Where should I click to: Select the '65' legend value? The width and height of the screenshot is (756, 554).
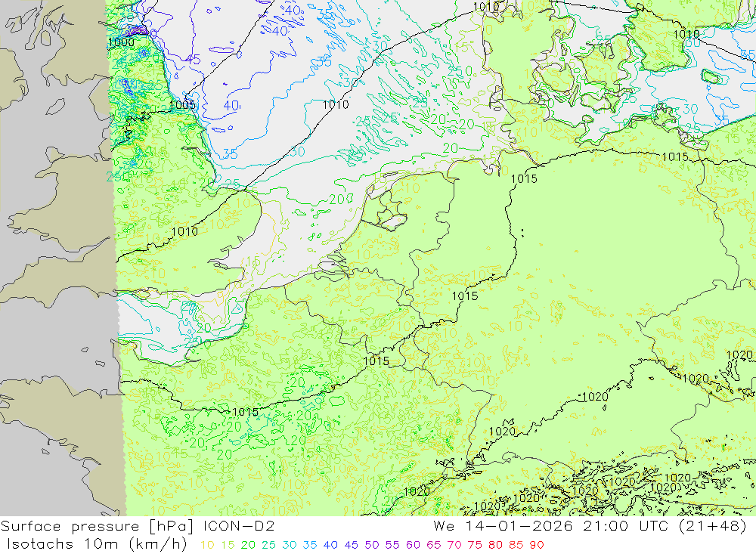433,545
